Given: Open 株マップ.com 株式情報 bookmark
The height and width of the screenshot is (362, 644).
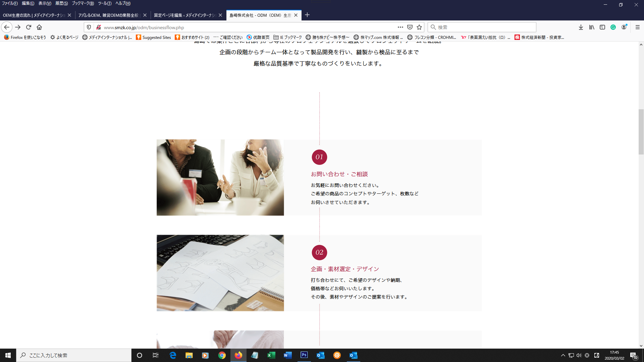Looking at the screenshot, I should tap(378, 37).
